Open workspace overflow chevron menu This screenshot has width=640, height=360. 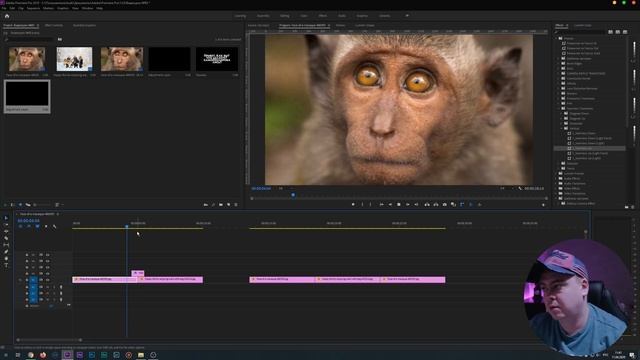point(407,16)
